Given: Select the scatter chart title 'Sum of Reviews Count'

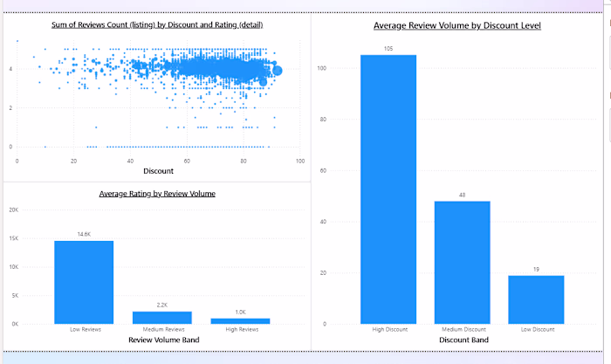Looking at the screenshot, I should coord(157,24).
